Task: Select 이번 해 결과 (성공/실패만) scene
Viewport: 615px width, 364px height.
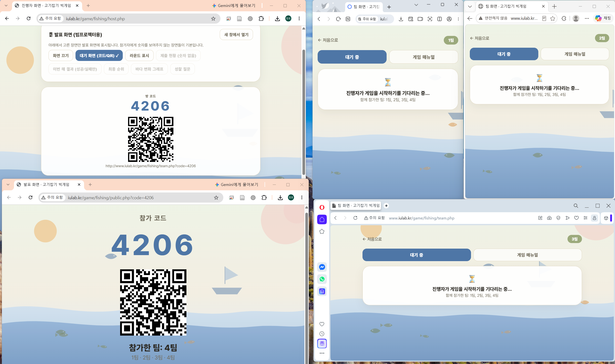Action: click(x=75, y=69)
